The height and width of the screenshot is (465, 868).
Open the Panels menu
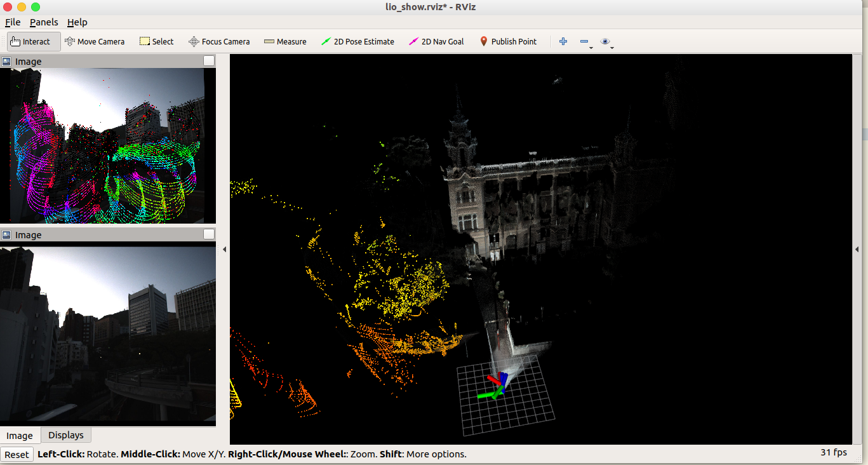coord(44,22)
